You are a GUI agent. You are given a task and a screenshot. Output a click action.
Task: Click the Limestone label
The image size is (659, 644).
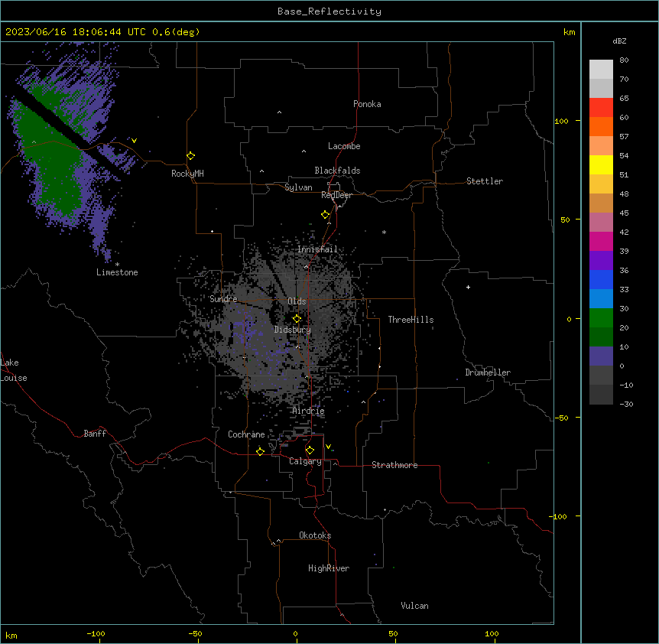(x=117, y=272)
